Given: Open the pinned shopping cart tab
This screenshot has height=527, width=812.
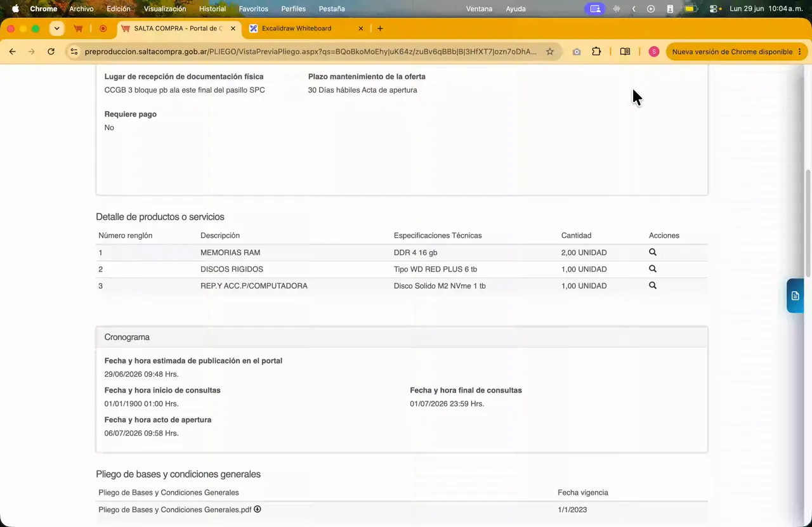Looking at the screenshot, I should (x=78, y=29).
